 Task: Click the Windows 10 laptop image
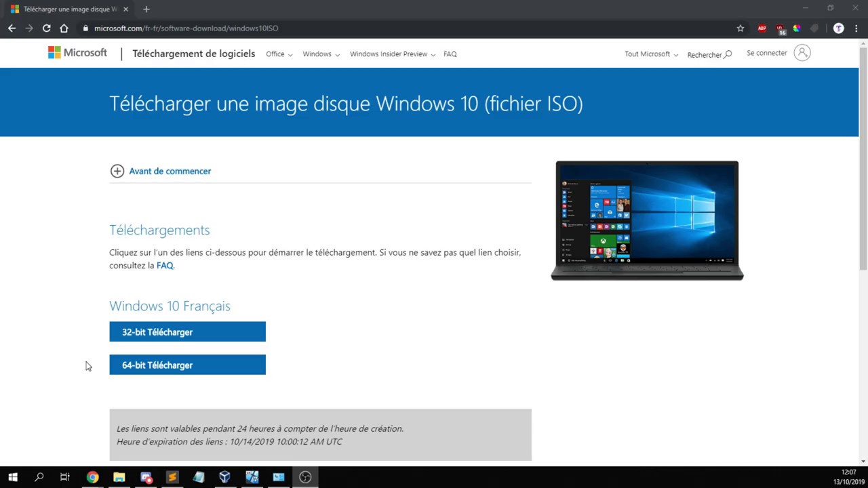647,221
